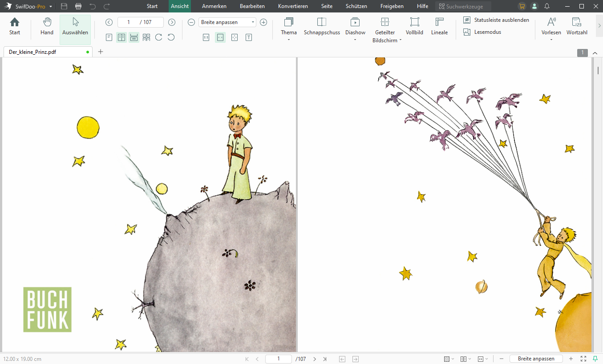Toggle continuous scrolling view
Screen dimensions: 603x364
pos(134,37)
